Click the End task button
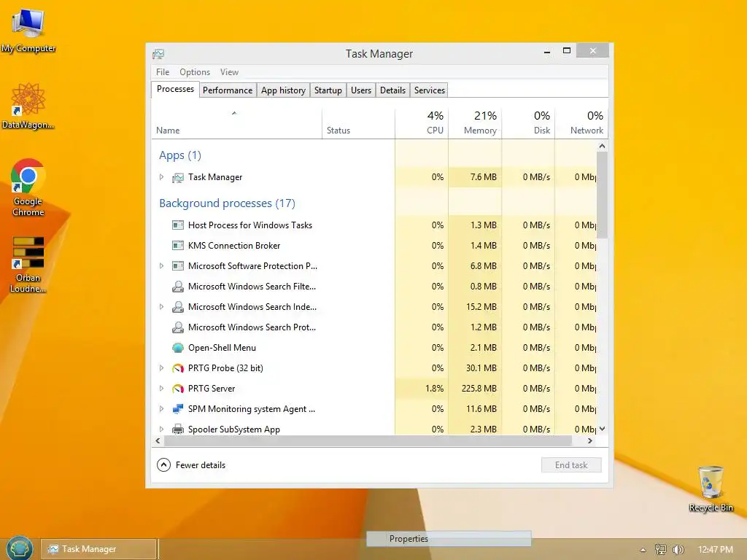Screen dimensions: 747x560 coord(571,465)
